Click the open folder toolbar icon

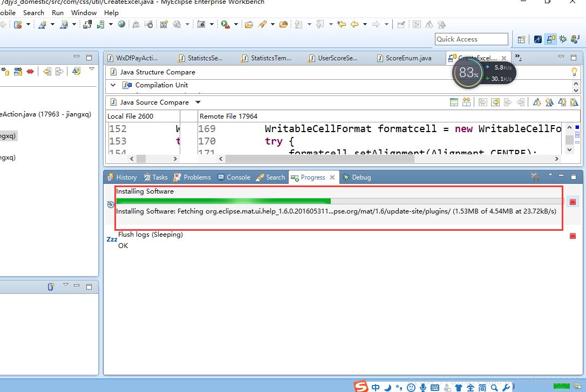click(x=249, y=25)
